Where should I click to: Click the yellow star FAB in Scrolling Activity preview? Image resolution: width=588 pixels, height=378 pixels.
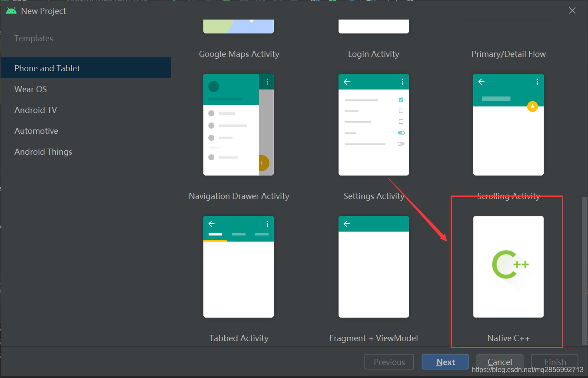tap(532, 106)
